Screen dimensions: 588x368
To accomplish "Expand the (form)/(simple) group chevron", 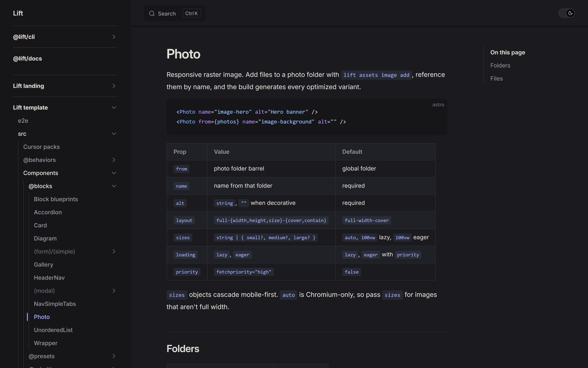I will coord(114,251).
